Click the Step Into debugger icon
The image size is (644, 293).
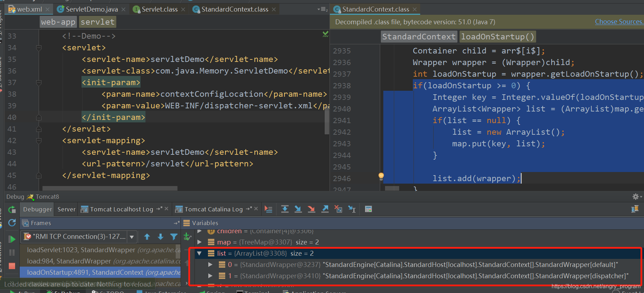click(298, 209)
